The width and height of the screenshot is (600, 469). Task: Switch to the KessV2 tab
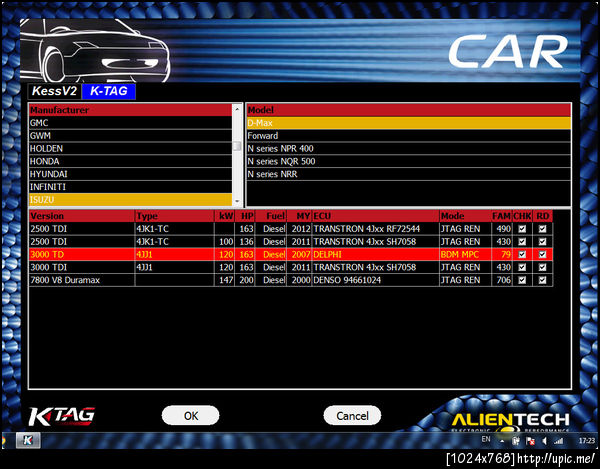click(x=54, y=91)
